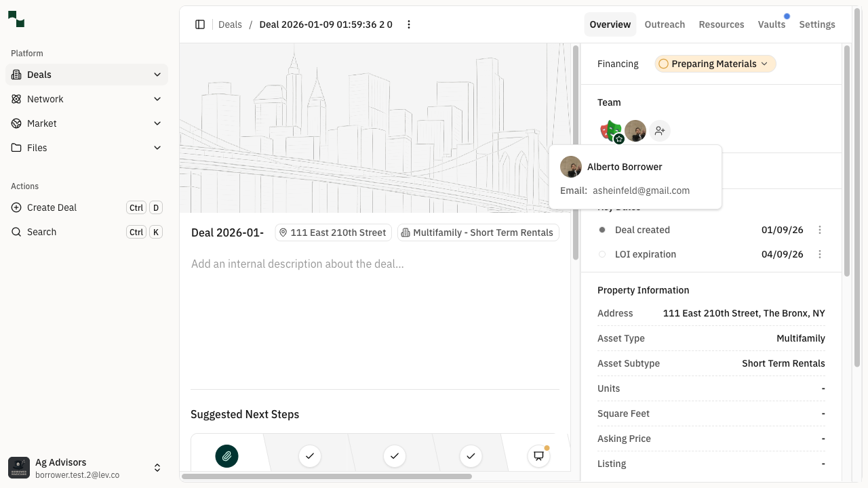Click the add teammate icon under Team
Image resolution: width=868 pixels, height=488 pixels.
(659, 130)
